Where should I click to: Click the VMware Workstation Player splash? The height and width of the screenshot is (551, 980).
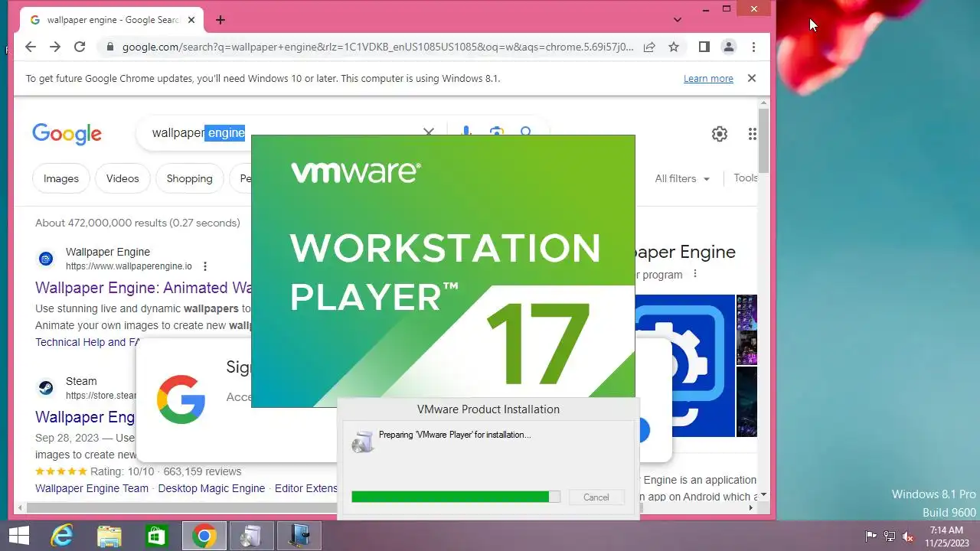tap(443, 271)
